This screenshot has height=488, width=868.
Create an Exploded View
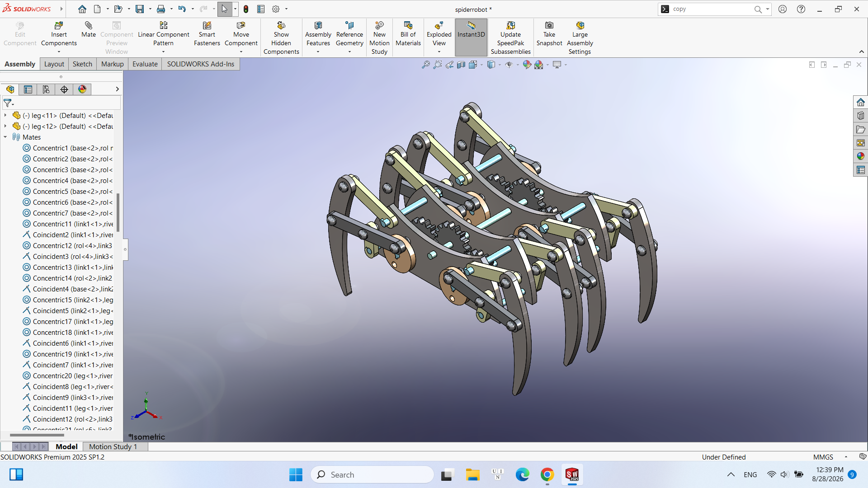click(x=439, y=34)
